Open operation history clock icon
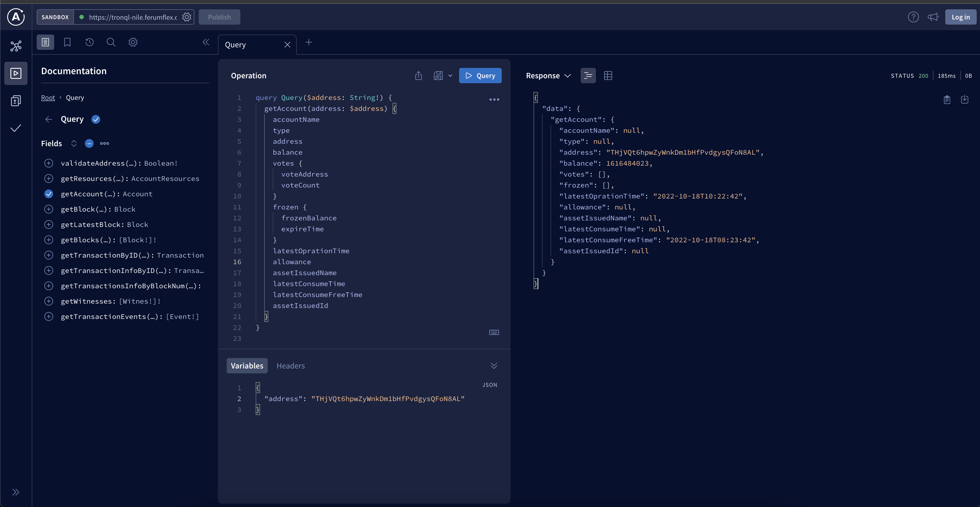 pos(90,42)
